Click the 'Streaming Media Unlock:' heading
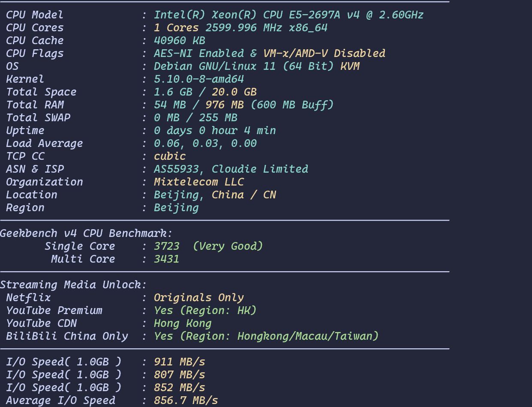 (x=73, y=285)
